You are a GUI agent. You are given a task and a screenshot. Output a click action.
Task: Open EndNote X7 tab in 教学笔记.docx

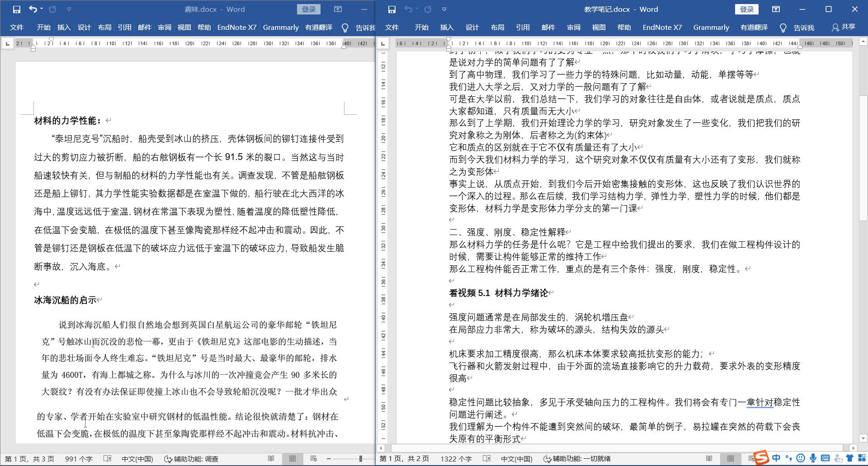pos(662,28)
